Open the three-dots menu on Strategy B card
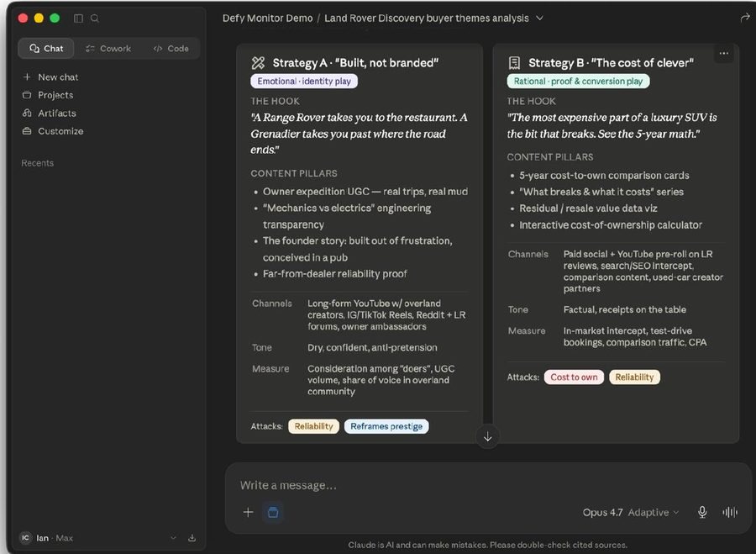The width and height of the screenshot is (756, 554). (x=724, y=54)
